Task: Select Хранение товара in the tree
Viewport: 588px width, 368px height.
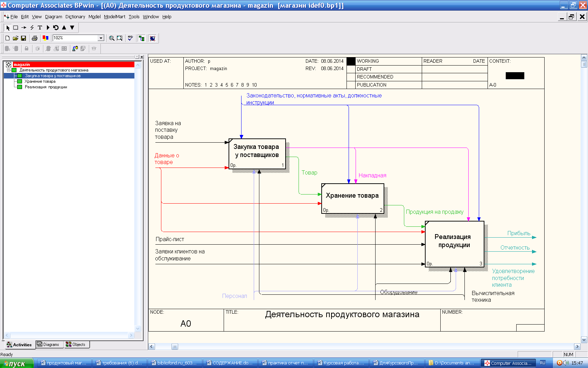Action: pyautogui.click(x=40, y=81)
